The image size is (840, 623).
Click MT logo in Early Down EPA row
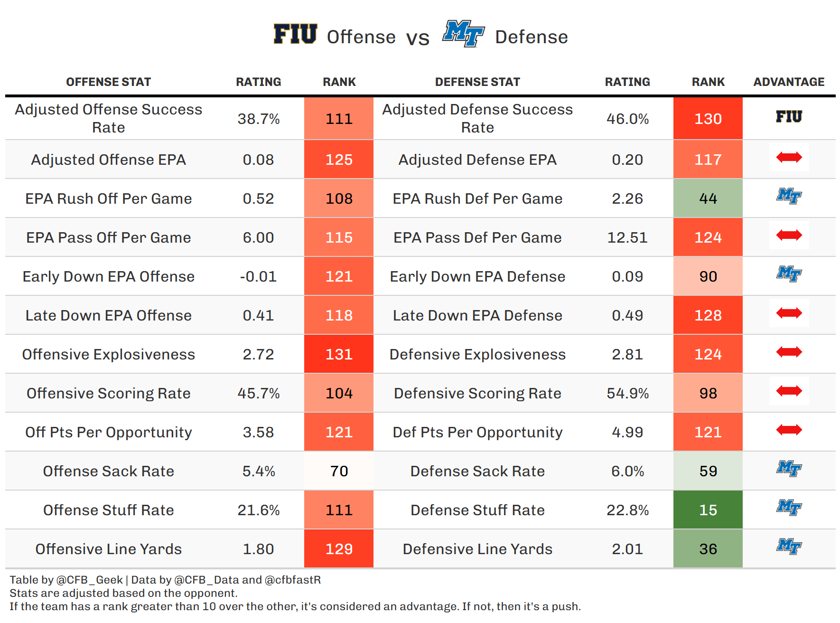point(789,274)
